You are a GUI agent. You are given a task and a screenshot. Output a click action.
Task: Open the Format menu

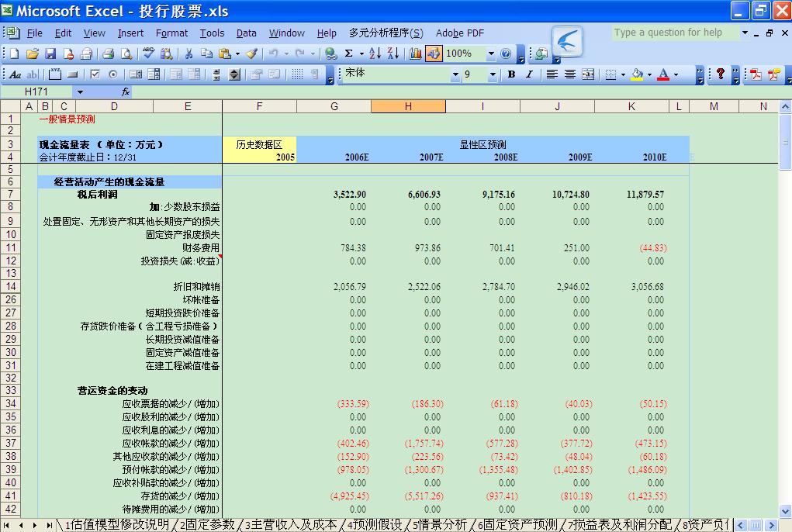pyautogui.click(x=171, y=33)
